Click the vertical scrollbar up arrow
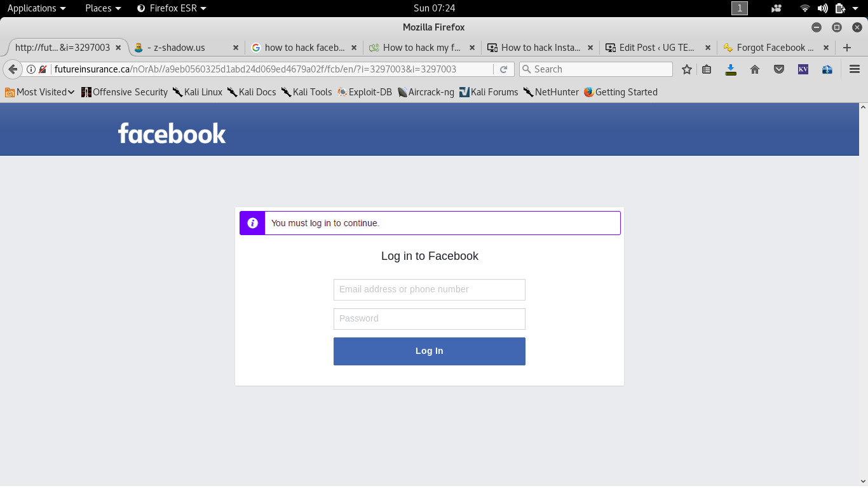868x488 pixels. click(863, 107)
